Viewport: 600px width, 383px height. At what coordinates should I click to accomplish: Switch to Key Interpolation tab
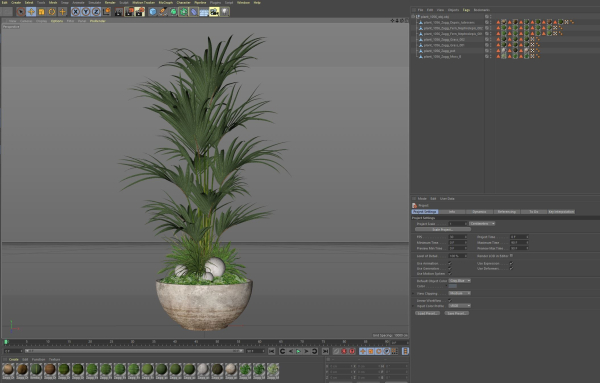point(561,212)
